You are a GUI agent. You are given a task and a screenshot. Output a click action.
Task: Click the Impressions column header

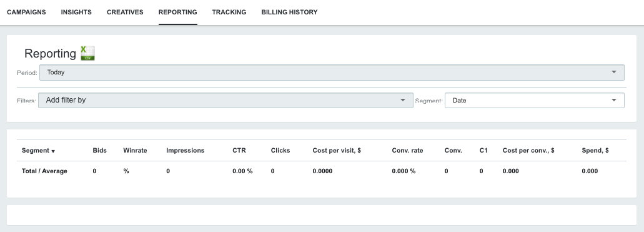tap(186, 151)
